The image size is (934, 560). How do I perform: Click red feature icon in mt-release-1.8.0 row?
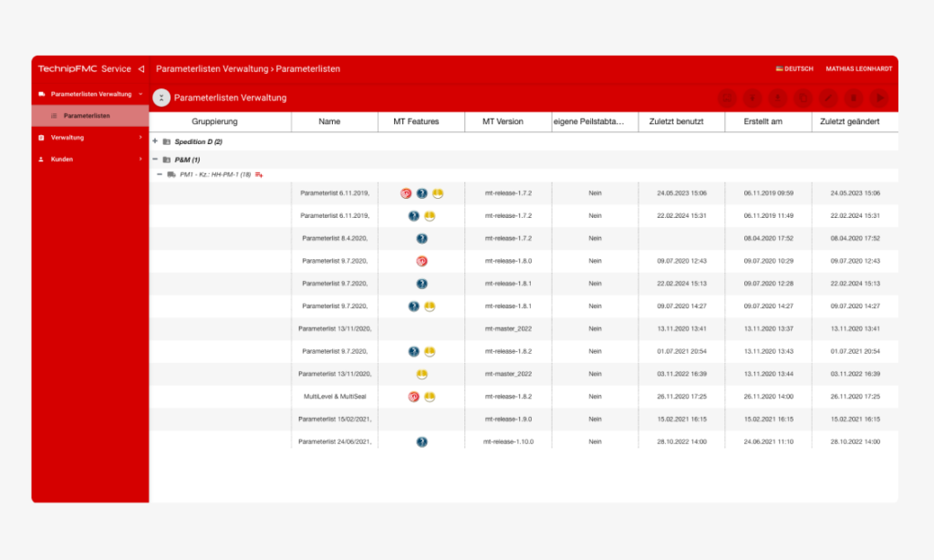tap(421, 261)
